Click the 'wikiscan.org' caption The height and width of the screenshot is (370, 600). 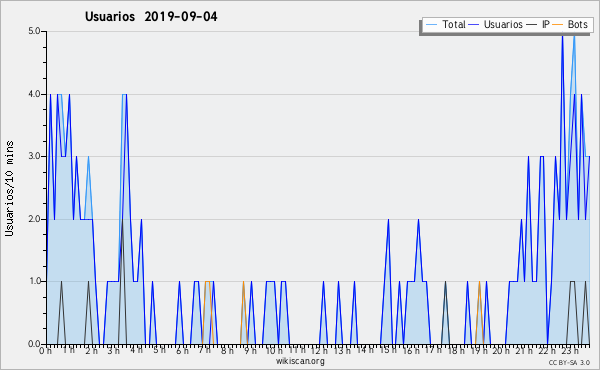300,361
